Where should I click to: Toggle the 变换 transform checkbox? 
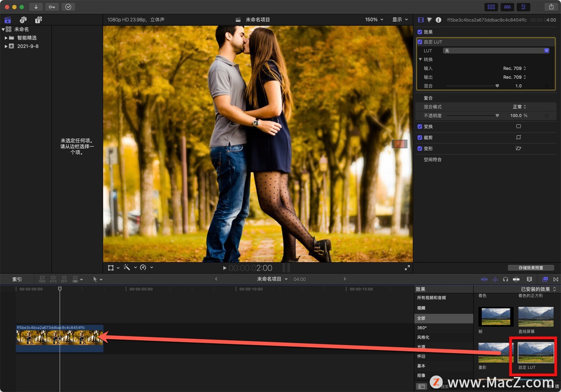(x=420, y=127)
